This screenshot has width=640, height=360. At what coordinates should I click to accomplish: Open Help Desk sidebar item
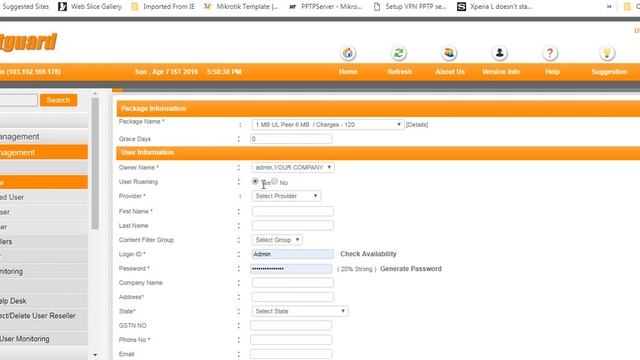pos(44,301)
